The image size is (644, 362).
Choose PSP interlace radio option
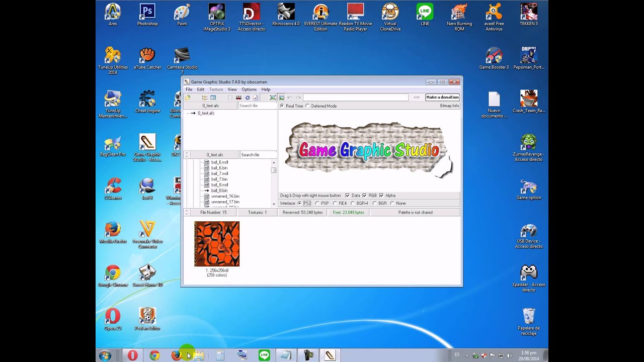coord(317,204)
